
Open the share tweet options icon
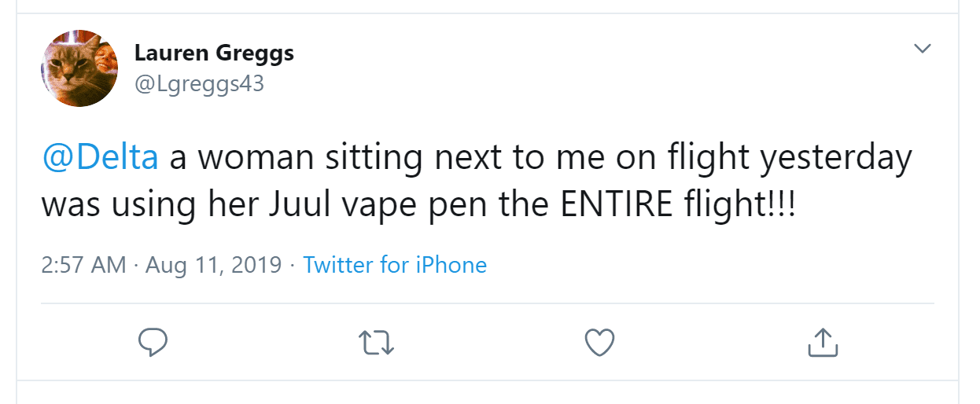pos(823,342)
